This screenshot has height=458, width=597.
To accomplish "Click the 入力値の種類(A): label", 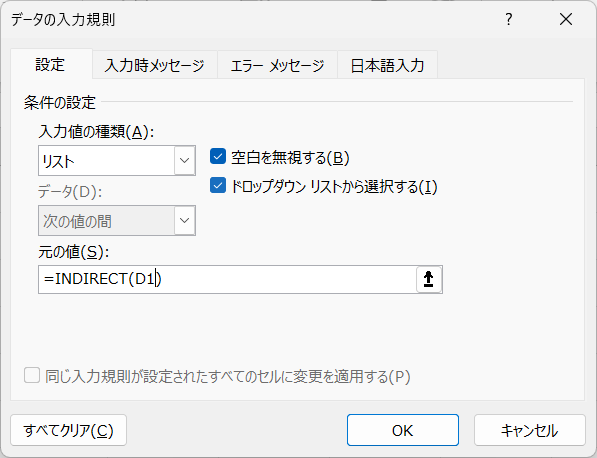I will [96, 132].
